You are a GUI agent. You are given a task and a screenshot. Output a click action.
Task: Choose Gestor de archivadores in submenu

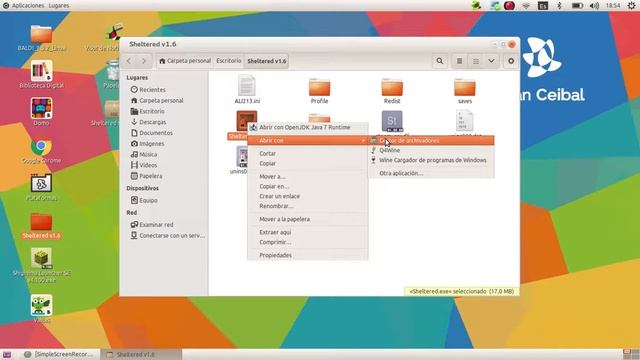(431, 140)
